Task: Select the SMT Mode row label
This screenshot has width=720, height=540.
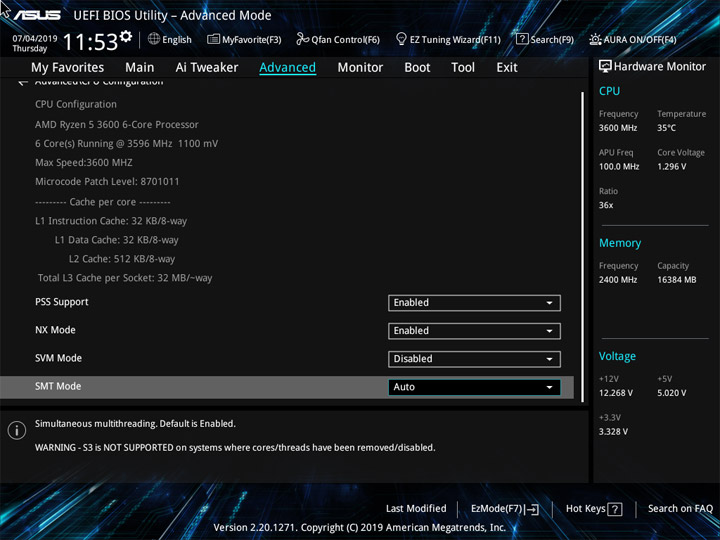Action: (x=58, y=387)
